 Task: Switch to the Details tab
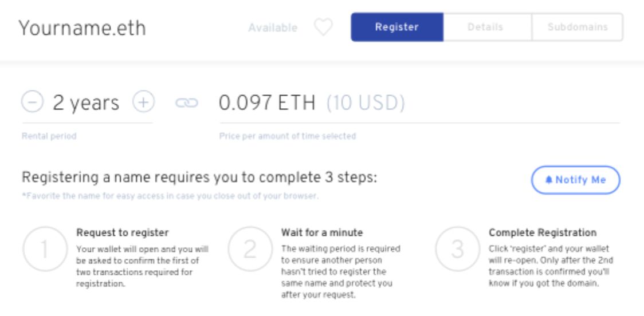click(485, 27)
